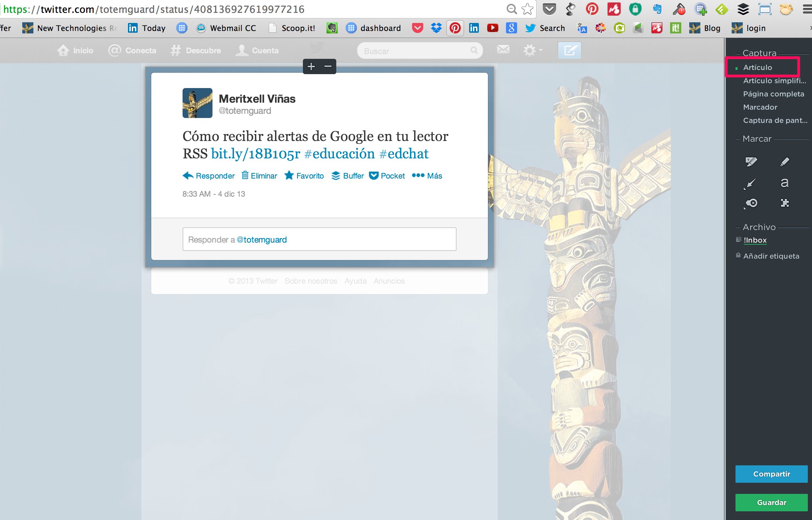Open the Chrome hamburger menu
Screen dimensions: 812x520
tap(807, 9)
